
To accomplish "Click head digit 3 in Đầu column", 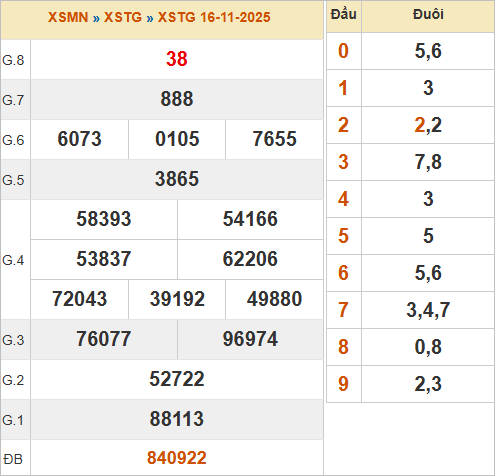I will [343, 162].
